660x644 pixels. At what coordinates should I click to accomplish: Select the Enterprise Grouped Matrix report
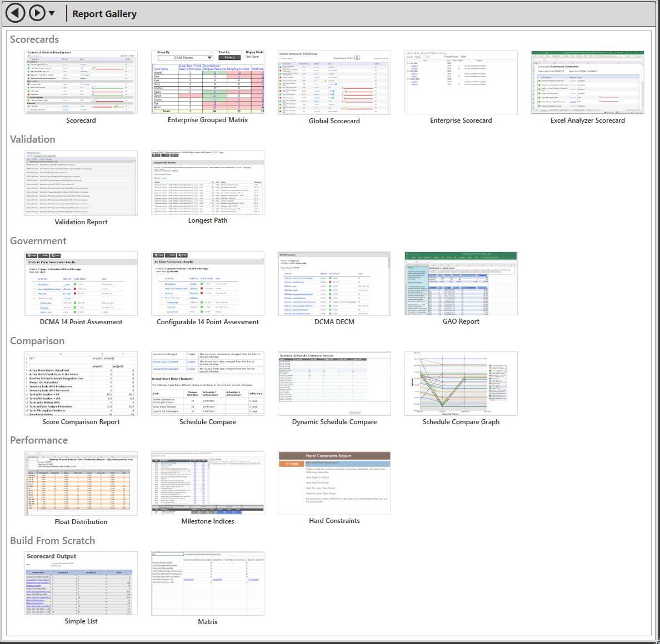point(208,82)
